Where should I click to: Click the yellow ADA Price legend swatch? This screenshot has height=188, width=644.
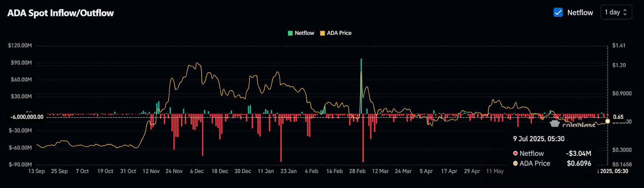pyautogui.click(x=322, y=33)
